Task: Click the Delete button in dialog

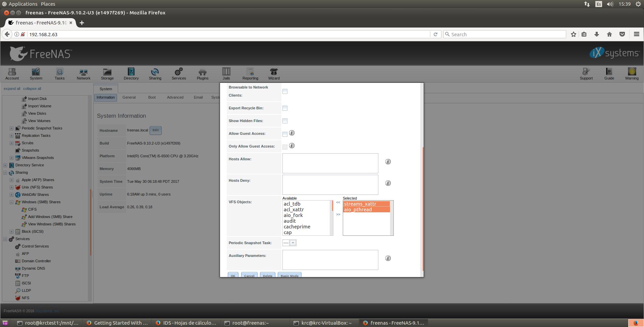Action: (268, 275)
